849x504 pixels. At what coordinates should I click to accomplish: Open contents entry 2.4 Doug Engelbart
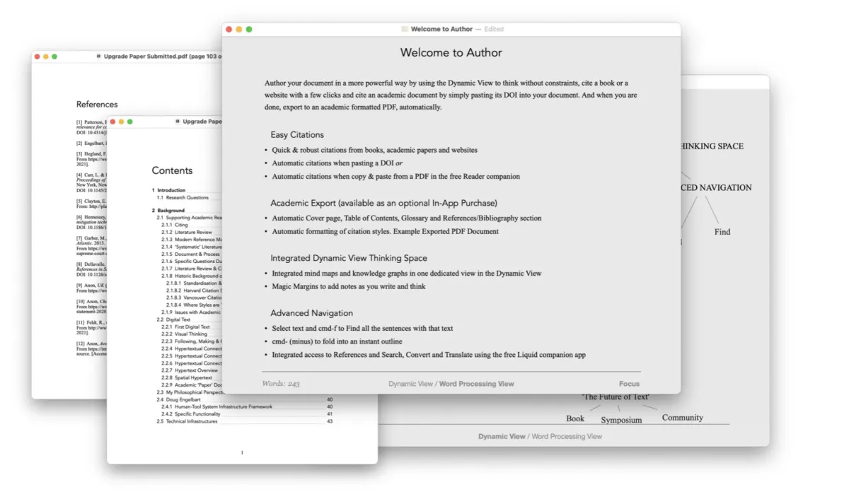coord(244,399)
